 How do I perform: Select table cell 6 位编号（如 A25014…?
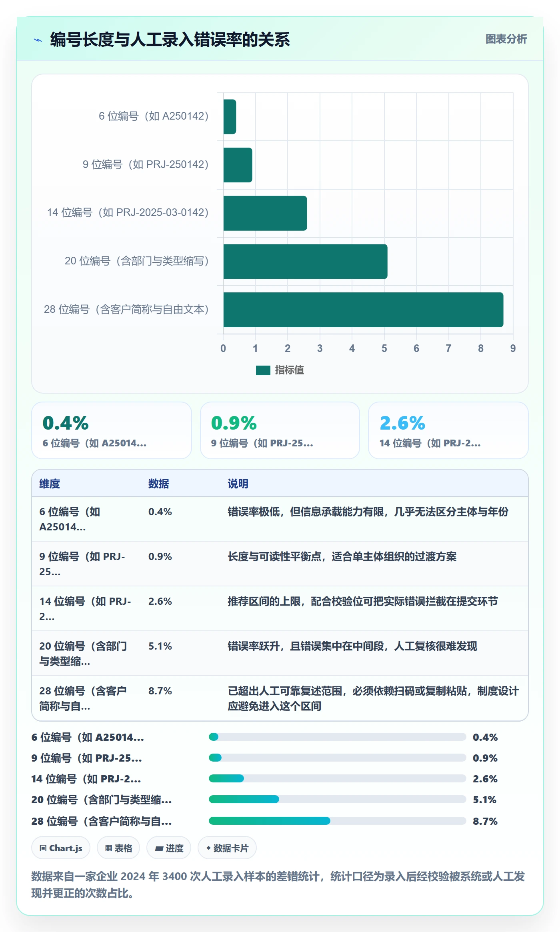point(86,519)
